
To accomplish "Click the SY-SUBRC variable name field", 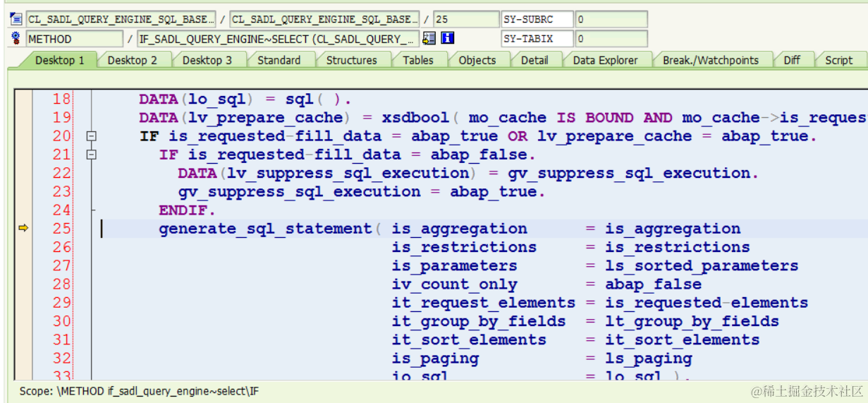I will 538,19.
